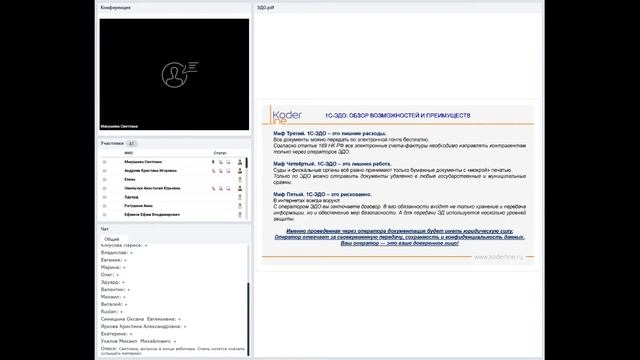Viewport: 640px width, 360px height.
Task: Click the person role icon for Светлана
Action: click(x=240, y=162)
